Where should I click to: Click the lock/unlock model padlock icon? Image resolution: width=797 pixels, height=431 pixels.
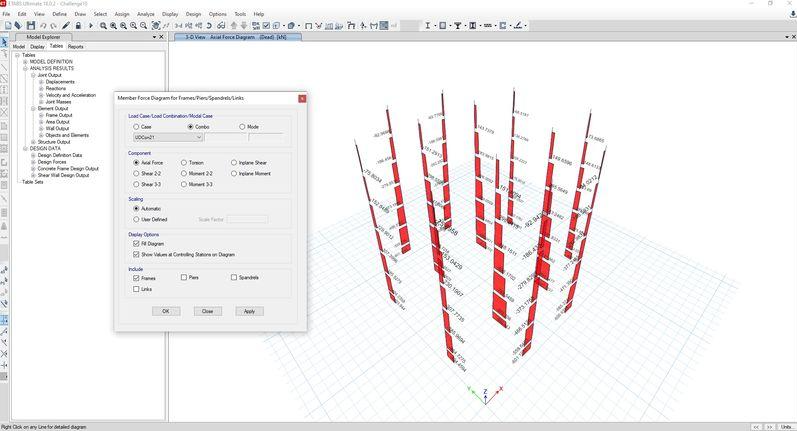coord(78,25)
